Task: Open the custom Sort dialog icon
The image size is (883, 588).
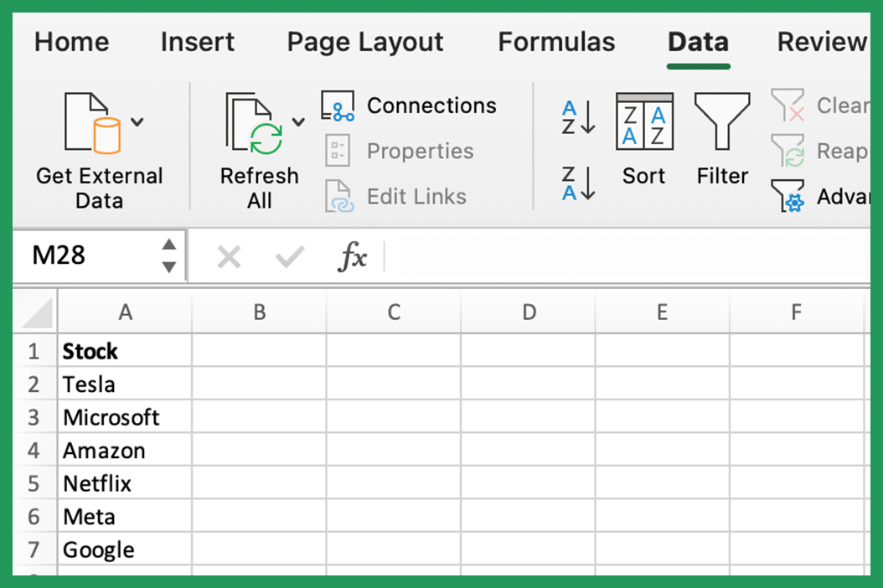Action: point(645,121)
